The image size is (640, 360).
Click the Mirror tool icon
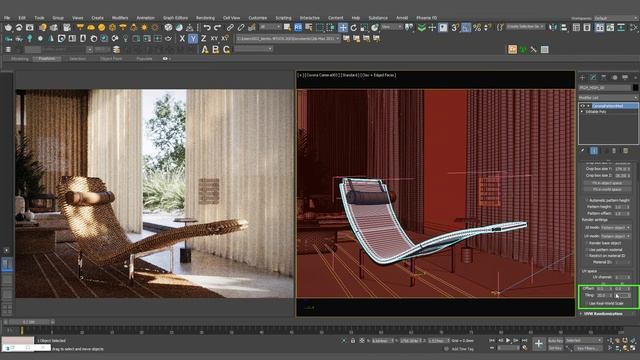[x=553, y=27]
